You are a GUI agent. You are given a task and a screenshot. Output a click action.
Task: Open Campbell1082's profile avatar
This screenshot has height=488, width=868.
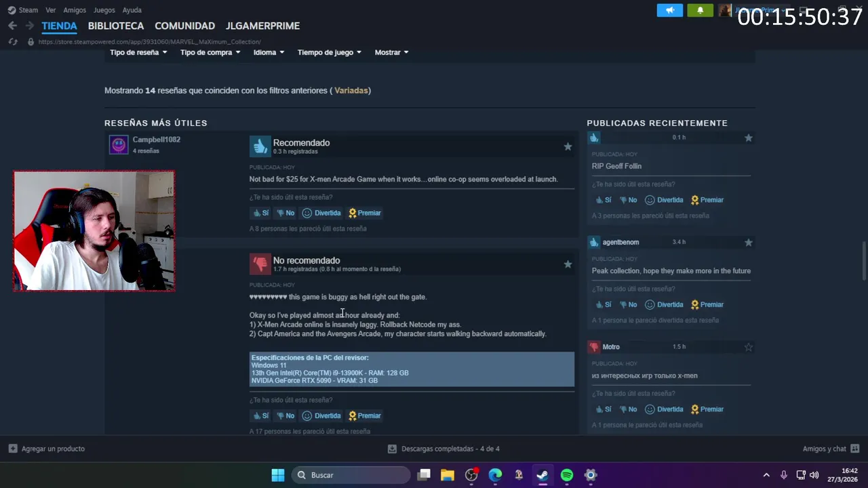pos(119,145)
